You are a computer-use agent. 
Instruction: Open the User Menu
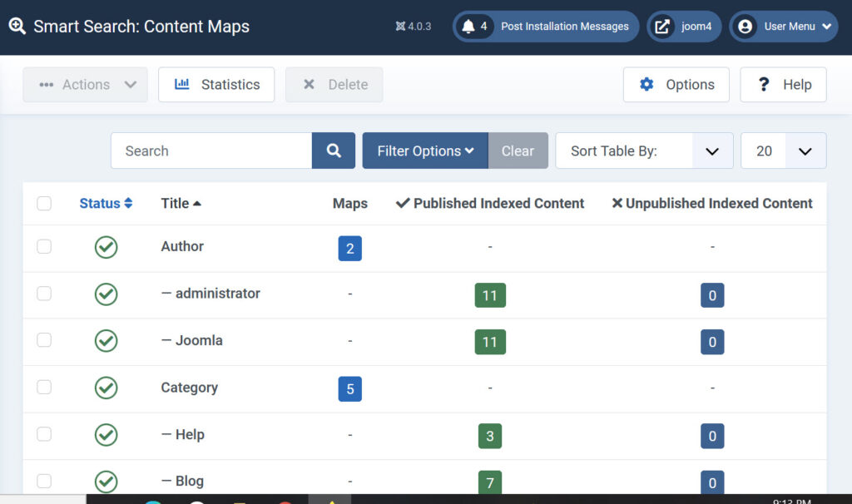(x=783, y=27)
